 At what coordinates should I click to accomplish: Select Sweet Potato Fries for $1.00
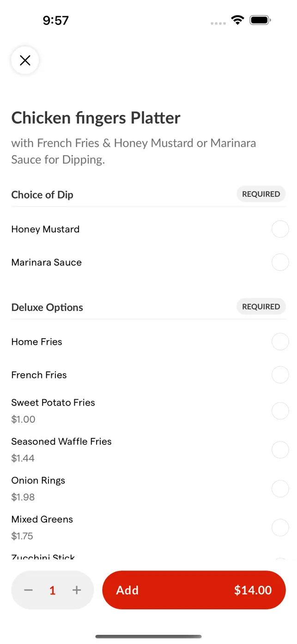(280, 411)
